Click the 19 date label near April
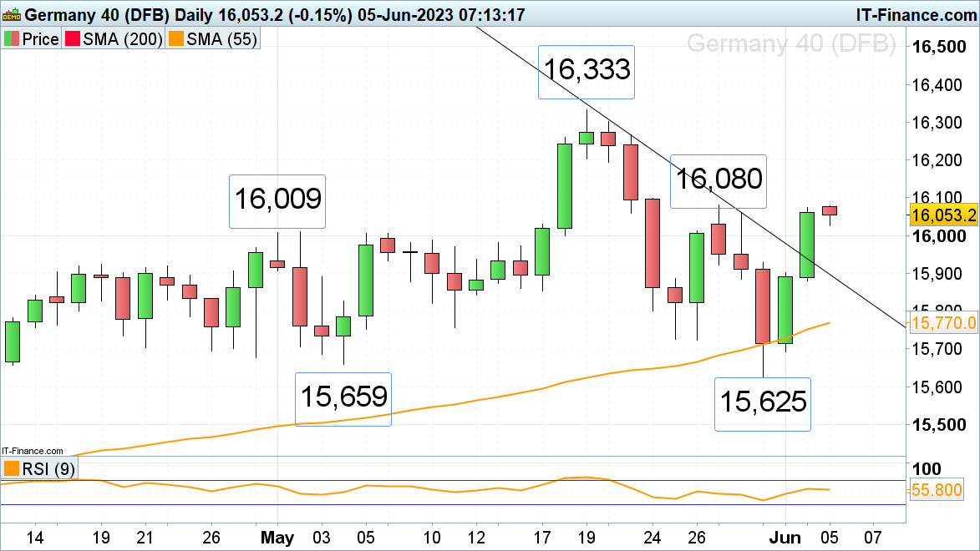This screenshot has height=551, width=980. coord(101,538)
